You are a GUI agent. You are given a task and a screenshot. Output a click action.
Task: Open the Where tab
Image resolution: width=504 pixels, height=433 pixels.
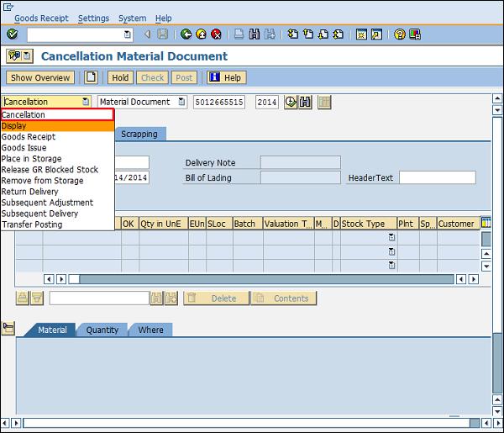150,330
